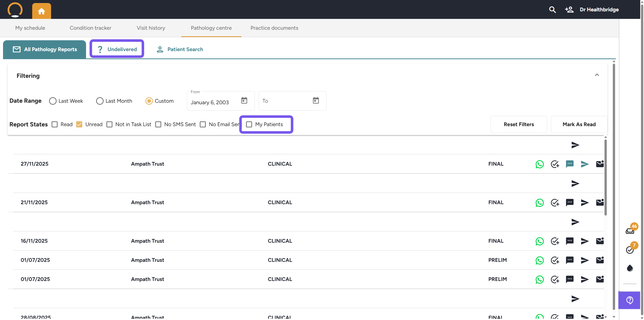
Task: Click the home icon button
Action: click(42, 11)
